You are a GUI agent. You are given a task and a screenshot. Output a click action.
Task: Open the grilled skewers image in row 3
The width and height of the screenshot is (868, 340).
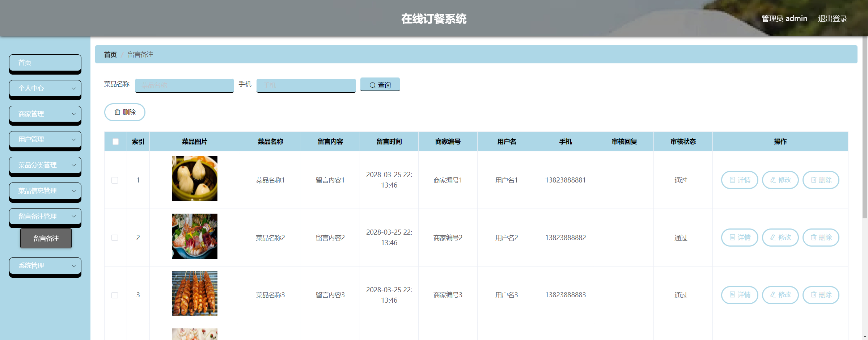pyautogui.click(x=195, y=293)
